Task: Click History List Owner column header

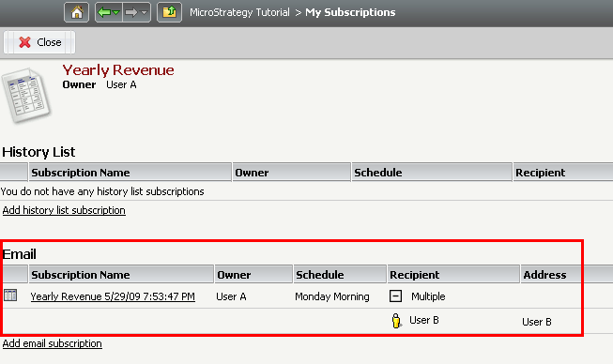Action: (x=292, y=173)
